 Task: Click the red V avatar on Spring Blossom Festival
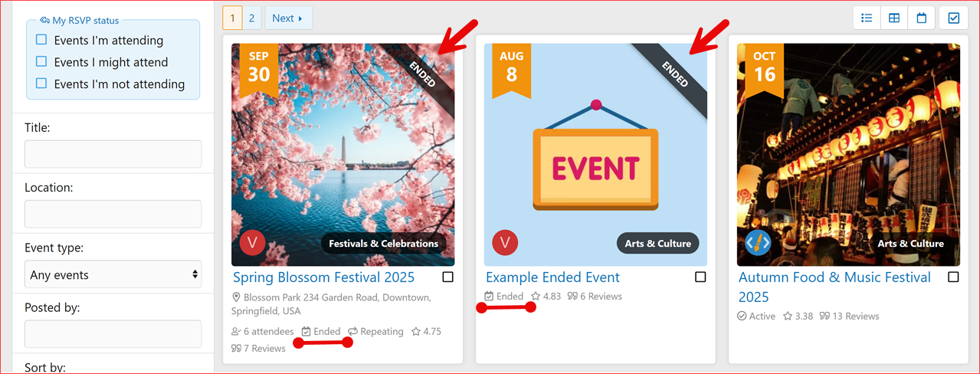click(252, 243)
